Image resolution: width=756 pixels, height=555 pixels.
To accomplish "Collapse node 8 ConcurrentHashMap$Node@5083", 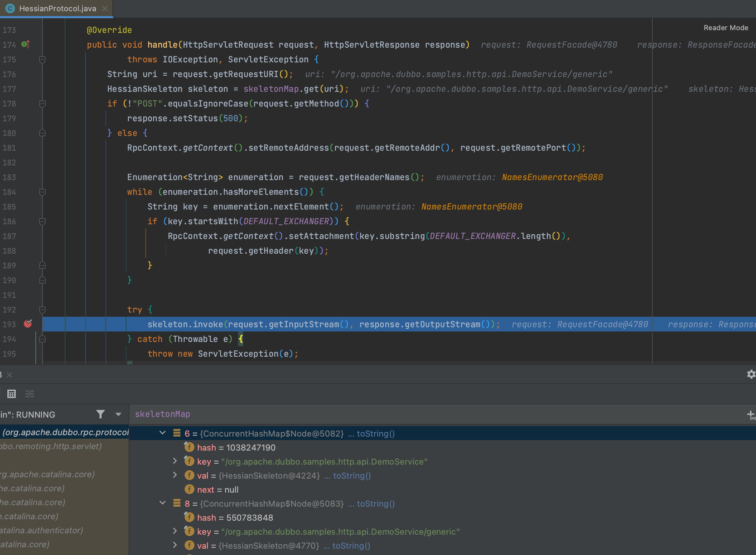I will point(163,503).
